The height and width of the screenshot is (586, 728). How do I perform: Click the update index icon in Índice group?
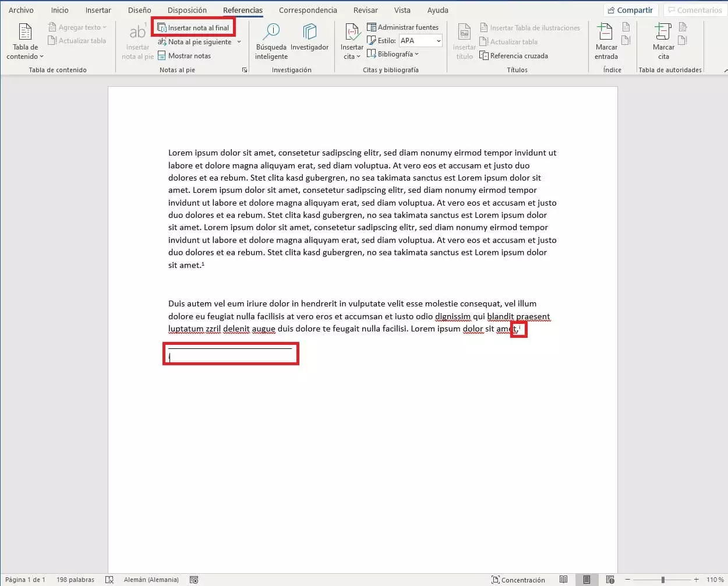[x=626, y=40]
